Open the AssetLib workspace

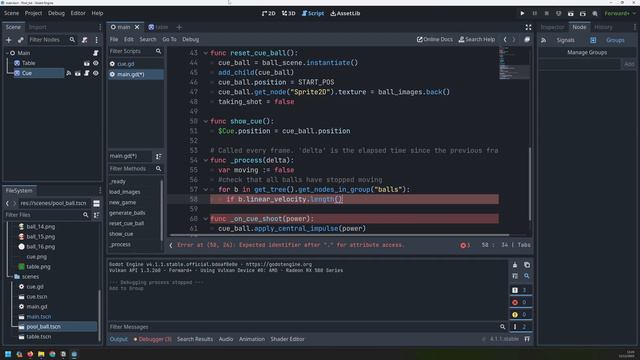point(345,13)
